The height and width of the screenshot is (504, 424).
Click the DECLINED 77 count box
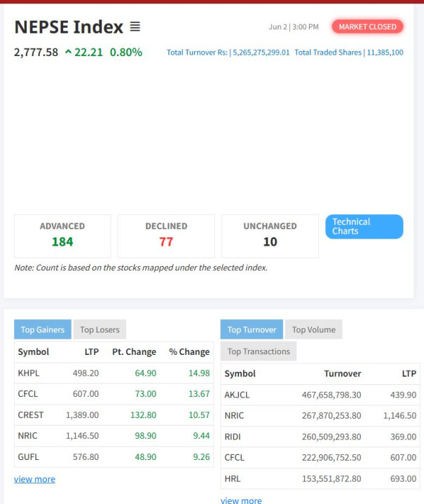click(x=166, y=237)
